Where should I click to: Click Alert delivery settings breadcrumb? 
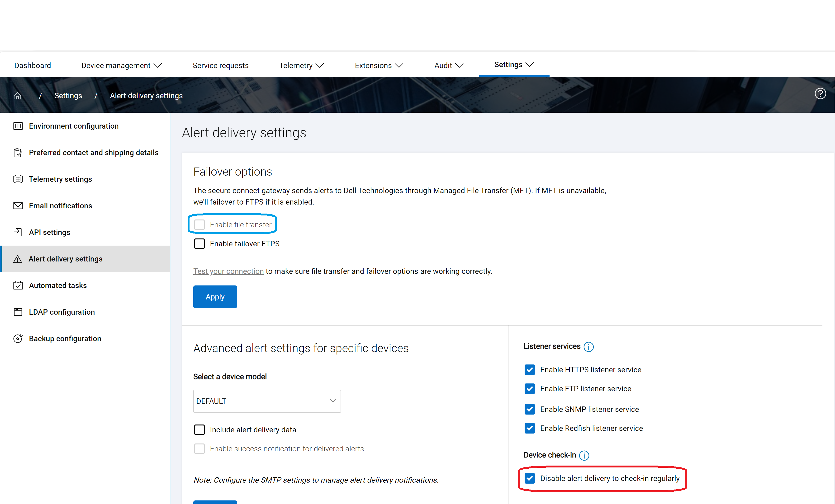146,96
